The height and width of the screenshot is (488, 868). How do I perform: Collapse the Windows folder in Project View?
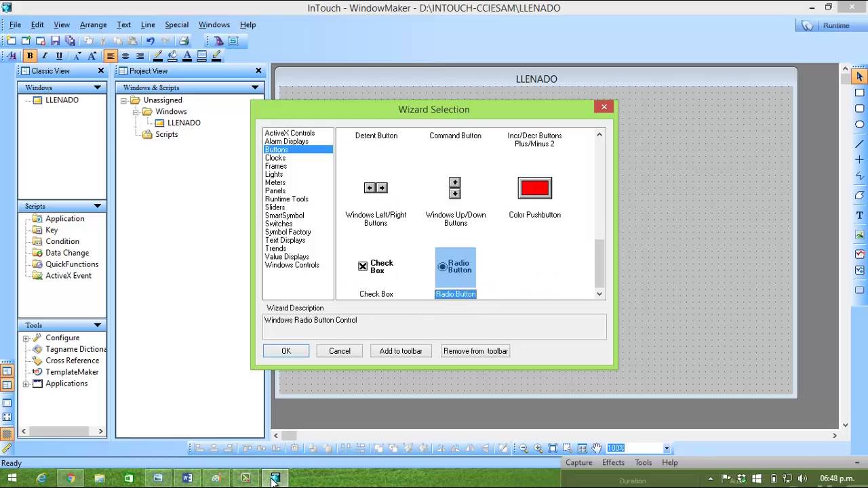(136, 112)
